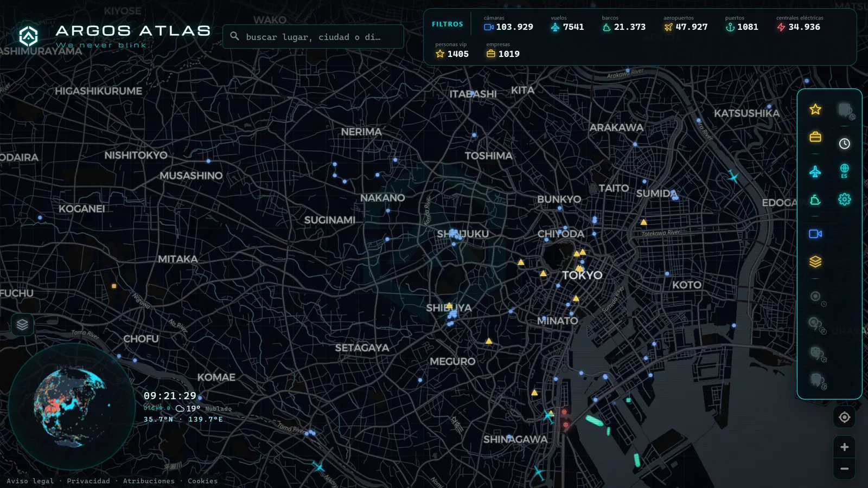Viewport: 868px width, 488px height.
Task: Open Cookies link
Action: coord(202,481)
